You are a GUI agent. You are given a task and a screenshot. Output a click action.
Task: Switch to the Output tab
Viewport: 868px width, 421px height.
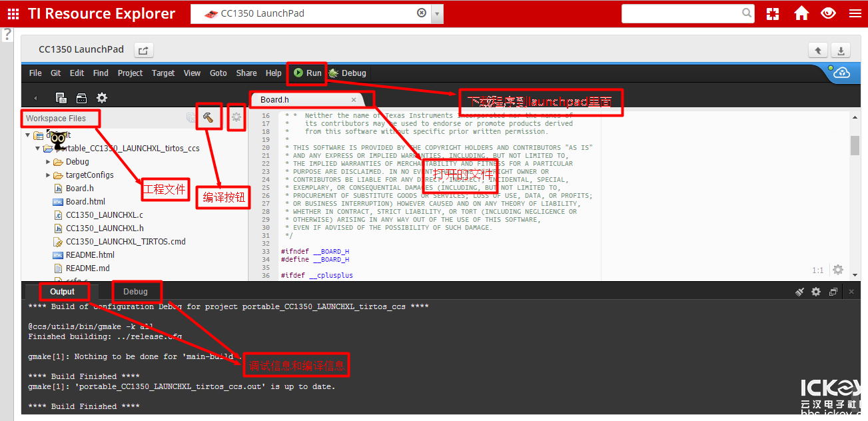pyautogui.click(x=62, y=292)
